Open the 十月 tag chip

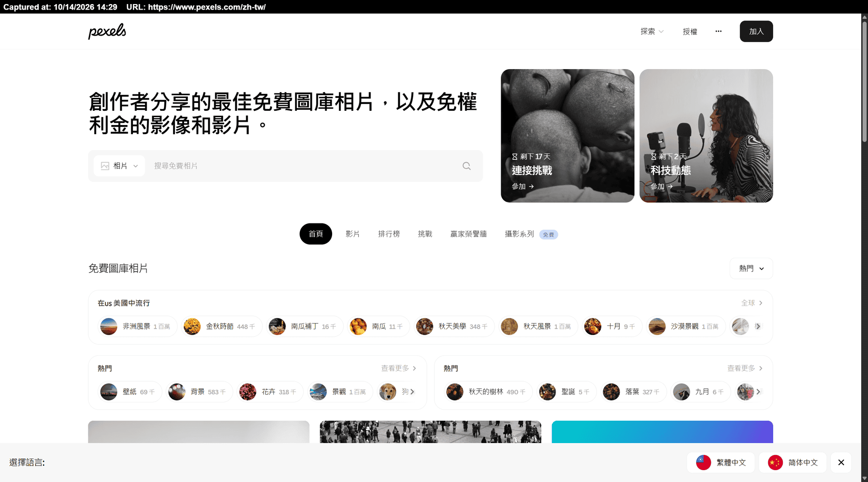(611, 326)
